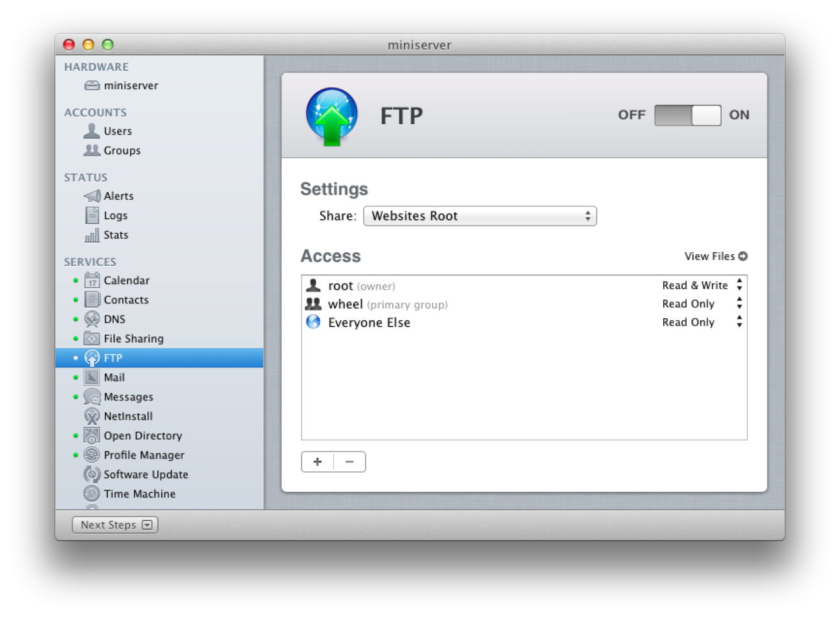Open the Open Directory service icon
This screenshot has height=617, width=840.
[91, 435]
